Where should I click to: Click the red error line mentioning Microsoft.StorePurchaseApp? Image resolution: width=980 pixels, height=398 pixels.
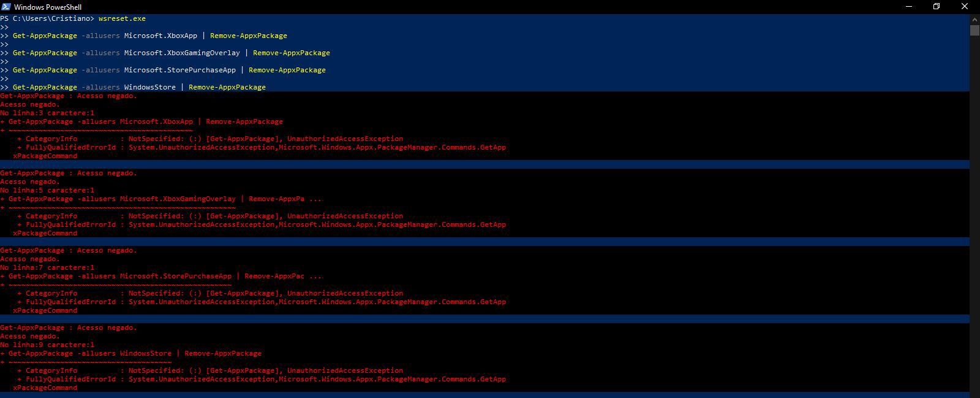pyautogui.click(x=160, y=276)
